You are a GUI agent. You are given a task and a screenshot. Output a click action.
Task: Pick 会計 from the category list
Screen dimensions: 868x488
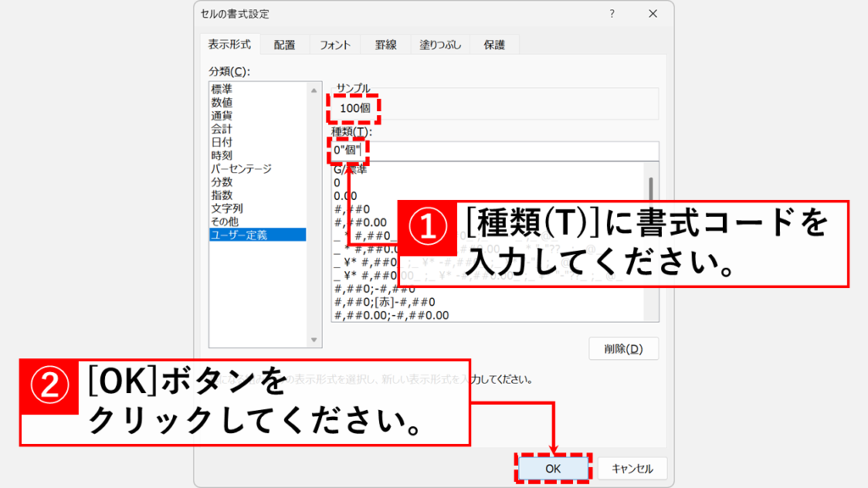click(x=258, y=129)
